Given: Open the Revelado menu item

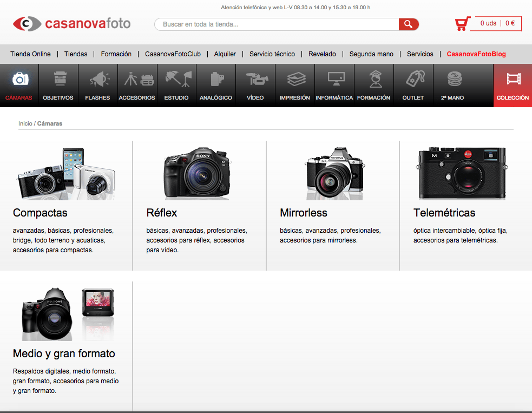Looking at the screenshot, I should point(322,54).
